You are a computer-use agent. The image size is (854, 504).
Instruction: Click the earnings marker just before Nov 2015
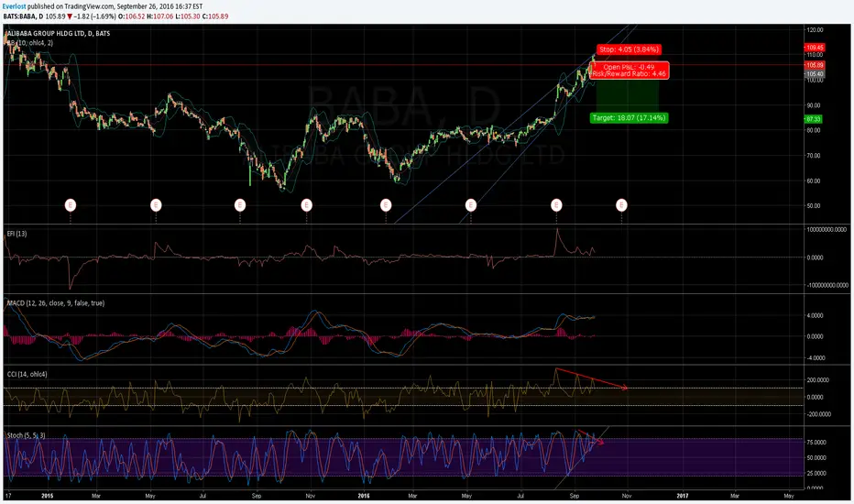point(306,205)
